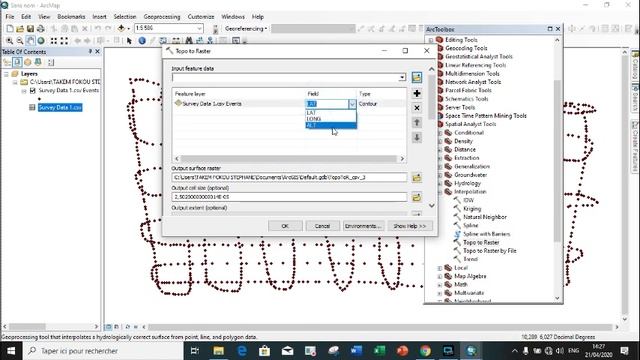Open the map scale dropdown
The width and height of the screenshot is (640, 360).
pos(199,28)
